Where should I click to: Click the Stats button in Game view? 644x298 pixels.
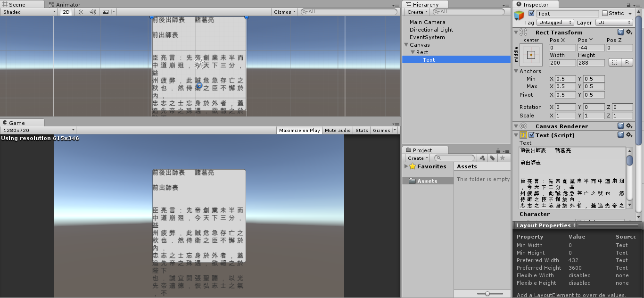click(x=361, y=130)
